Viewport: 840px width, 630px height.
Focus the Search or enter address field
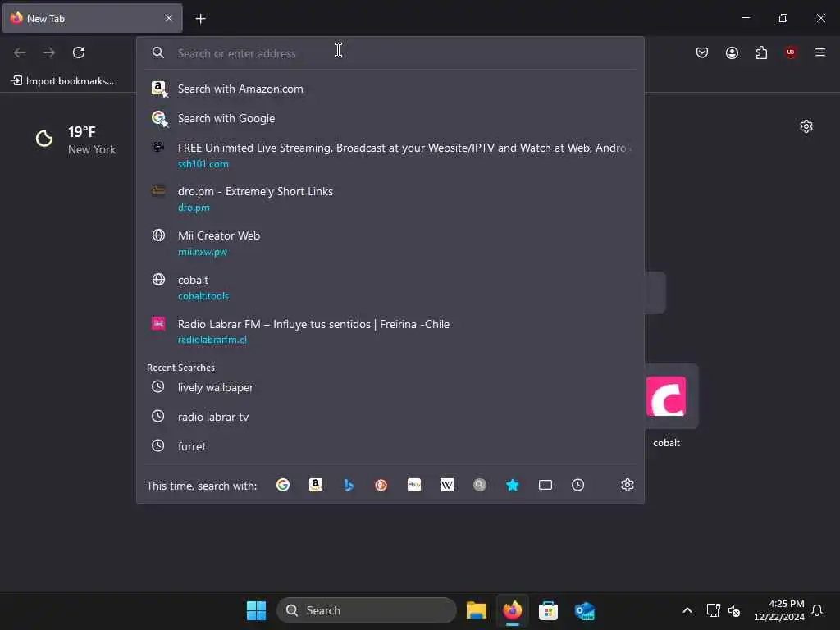[391, 53]
